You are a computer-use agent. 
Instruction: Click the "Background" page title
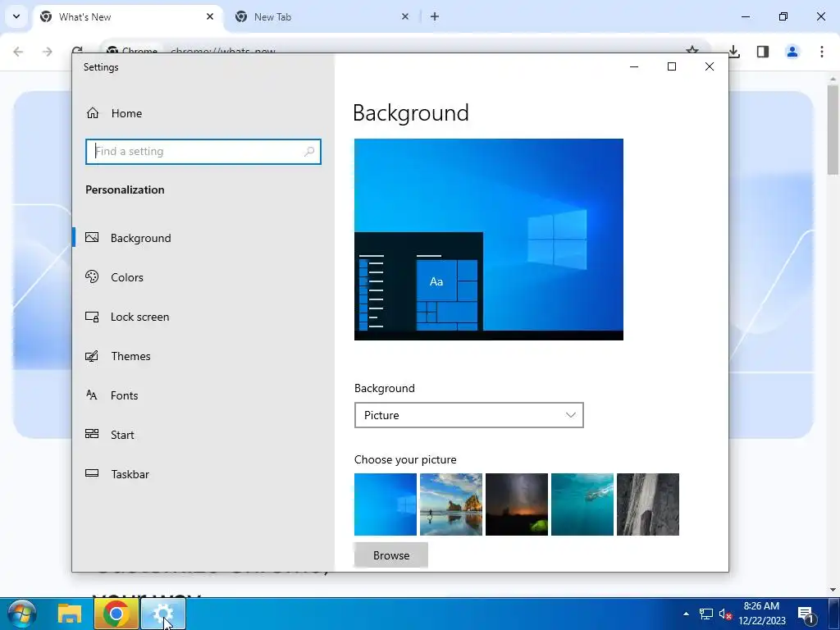pyautogui.click(x=411, y=113)
